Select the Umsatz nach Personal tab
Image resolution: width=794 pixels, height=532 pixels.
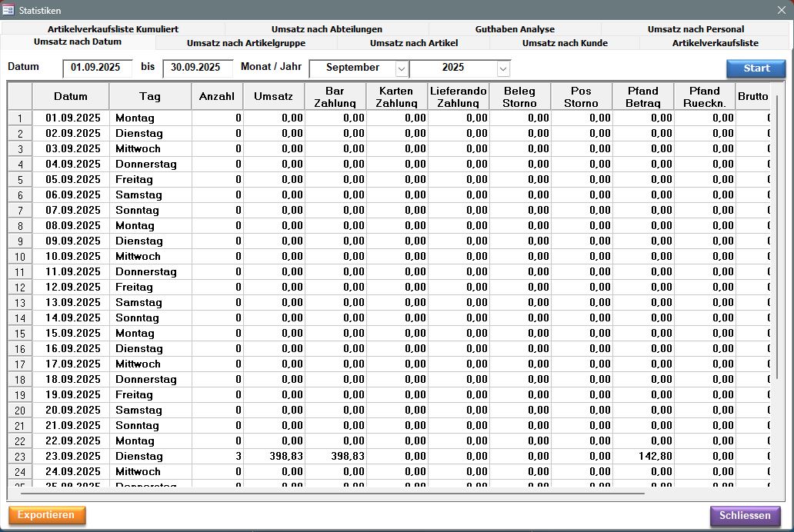pos(696,29)
